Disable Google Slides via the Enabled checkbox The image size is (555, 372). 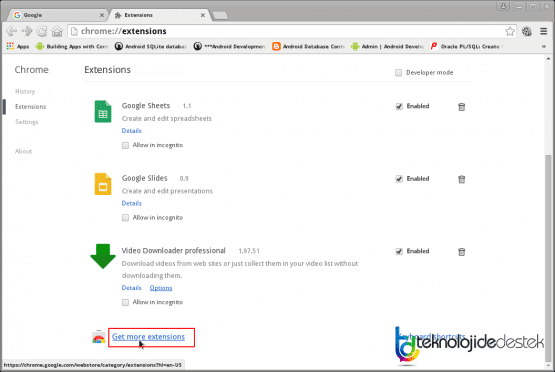[399, 179]
